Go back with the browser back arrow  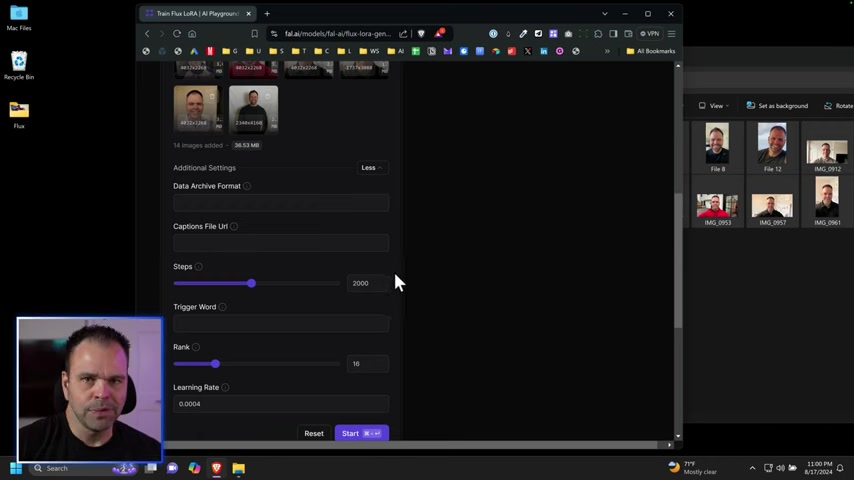[147, 34]
